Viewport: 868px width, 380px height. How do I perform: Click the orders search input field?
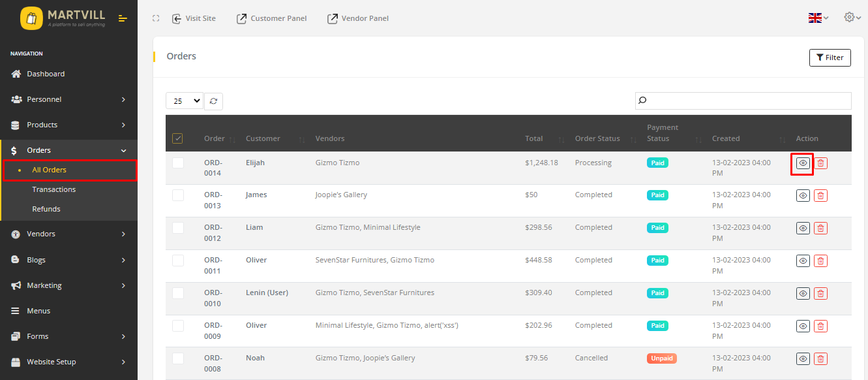point(743,101)
